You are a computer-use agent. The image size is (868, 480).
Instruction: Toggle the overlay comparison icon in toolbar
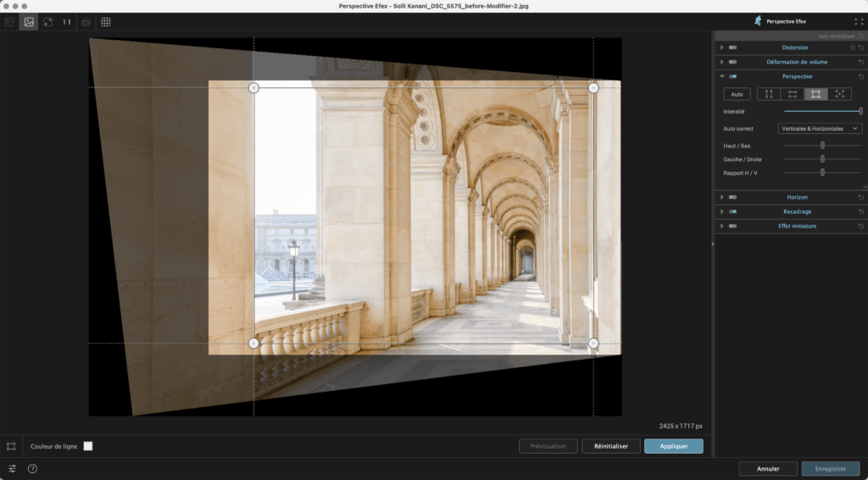pyautogui.click(x=86, y=22)
